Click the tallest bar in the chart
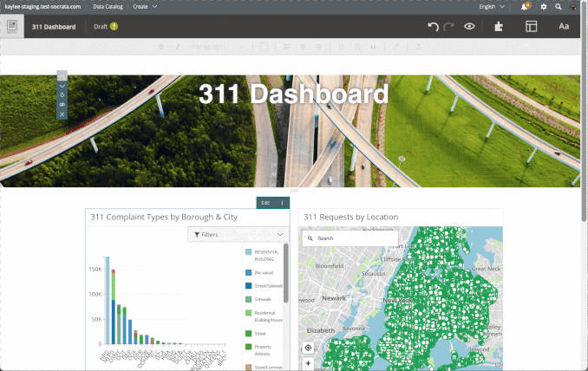This screenshot has height=371, width=588. click(x=108, y=300)
